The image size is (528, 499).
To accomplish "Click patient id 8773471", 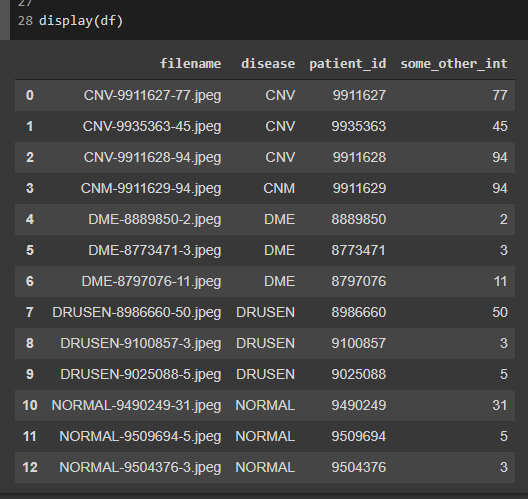I will (359, 250).
